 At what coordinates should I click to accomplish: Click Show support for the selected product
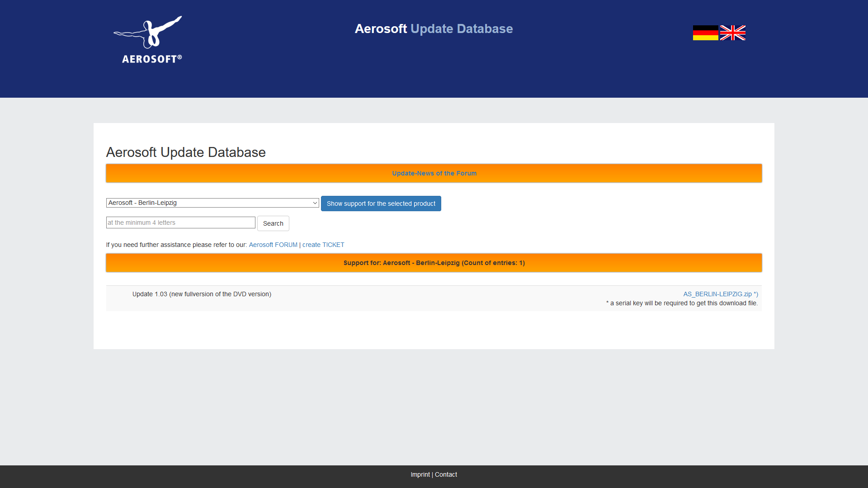tap(381, 204)
